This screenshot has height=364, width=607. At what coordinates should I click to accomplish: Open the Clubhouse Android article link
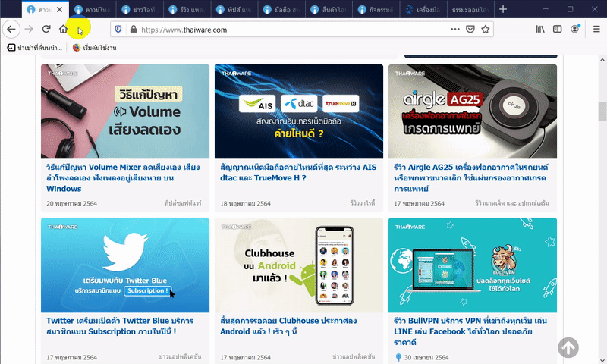[x=288, y=326]
